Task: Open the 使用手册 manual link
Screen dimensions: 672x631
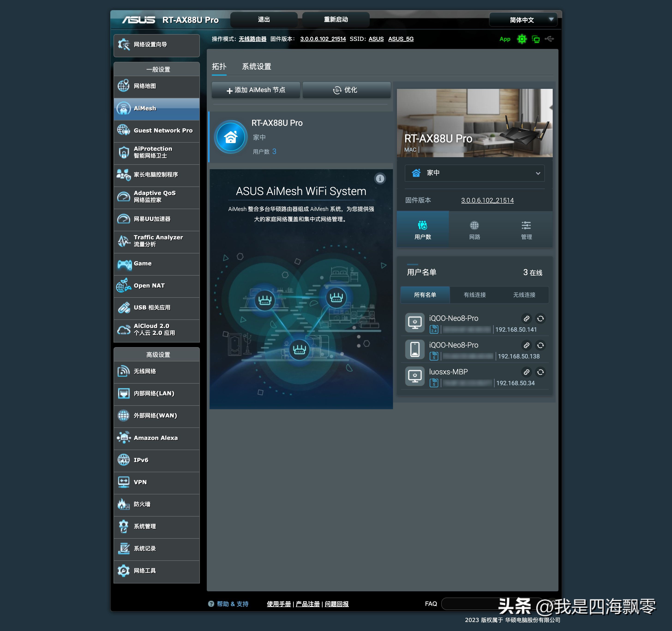Action: (x=279, y=604)
